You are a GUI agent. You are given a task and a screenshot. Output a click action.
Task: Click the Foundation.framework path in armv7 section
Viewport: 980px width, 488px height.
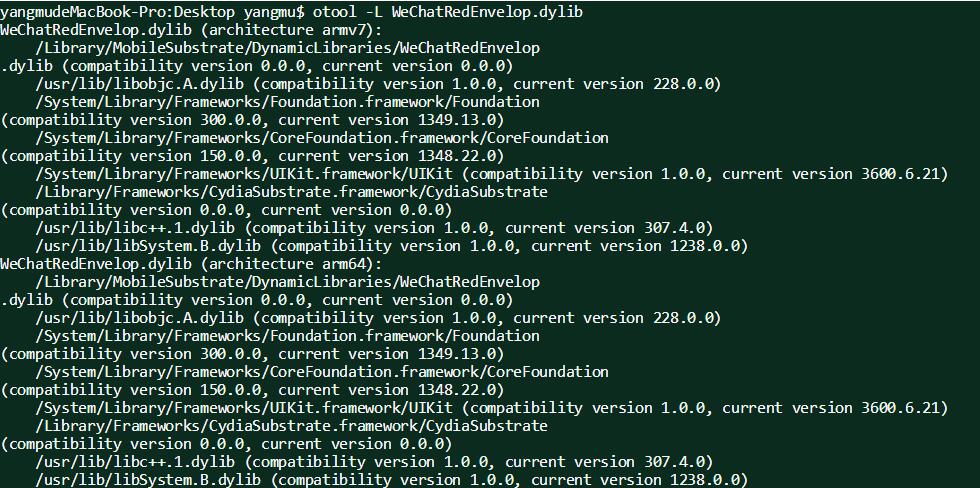tap(287, 101)
